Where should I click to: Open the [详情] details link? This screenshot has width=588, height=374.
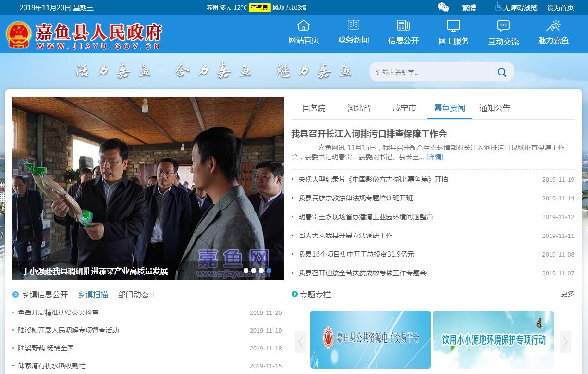tap(435, 157)
